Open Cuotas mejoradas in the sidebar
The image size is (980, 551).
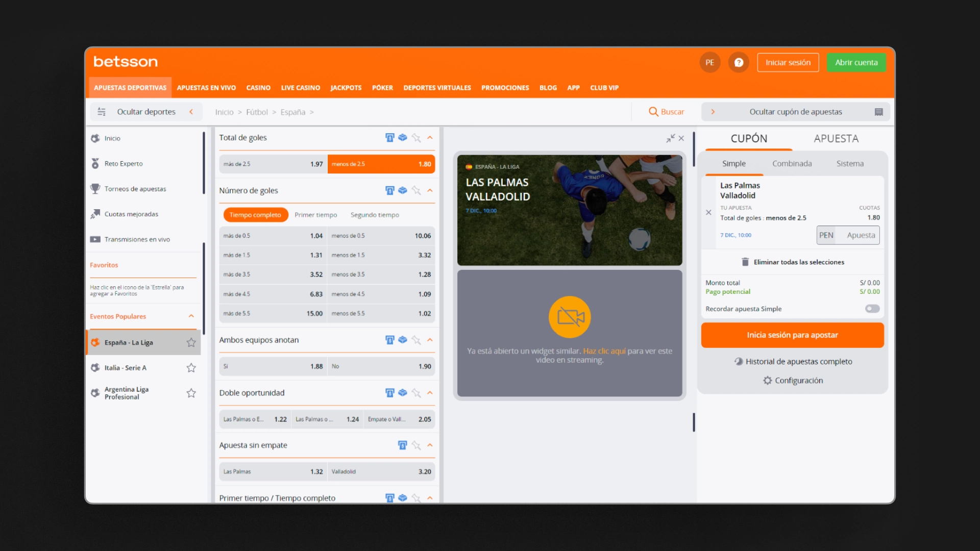click(x=131, y=214)
